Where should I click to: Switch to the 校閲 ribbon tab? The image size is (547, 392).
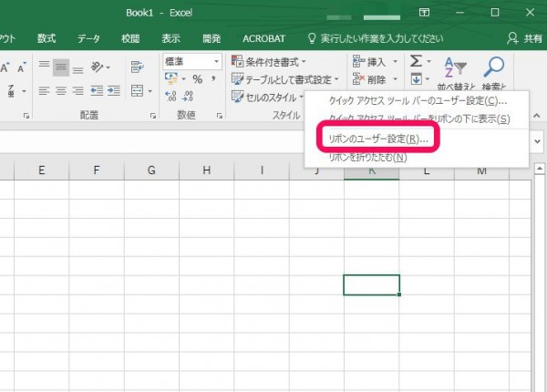tap(130, 38)
